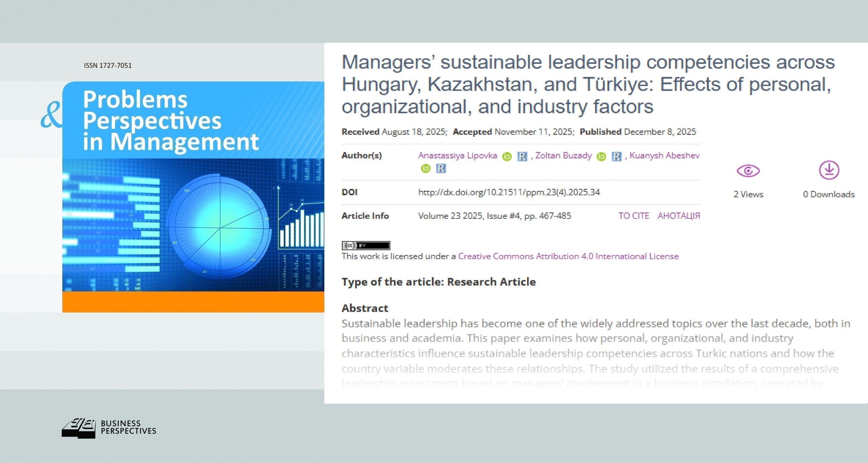Open Anastassiya Lipovka's ResearcherID R icon

[522, 156]
